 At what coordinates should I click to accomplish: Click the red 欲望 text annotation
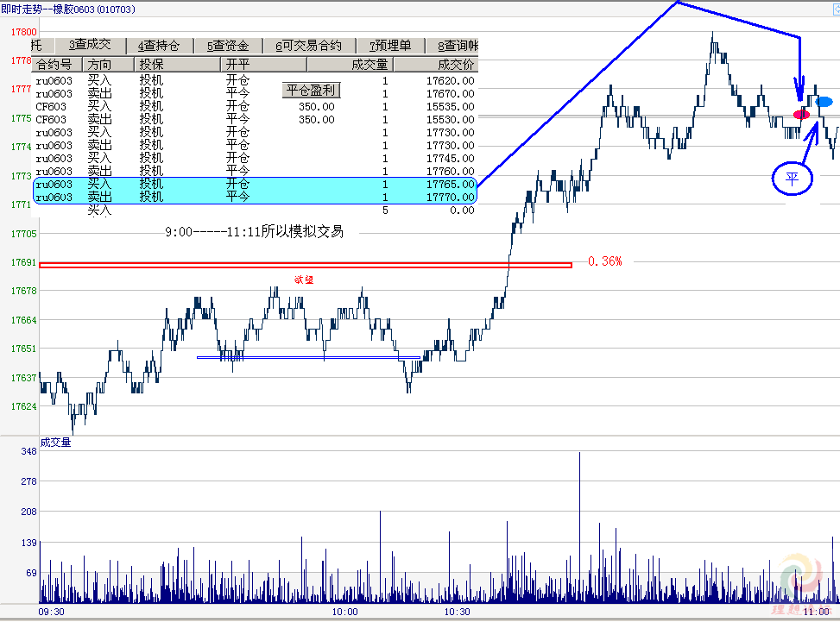304,280
